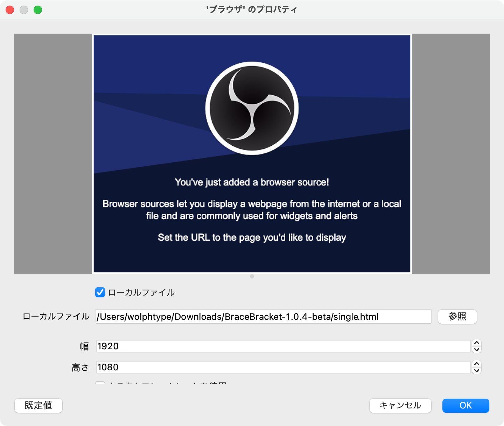This screenshot has width=504, height=426.
Task: Click the 参照 browse button
Action: pyautogui.click(x=457, y=316)
